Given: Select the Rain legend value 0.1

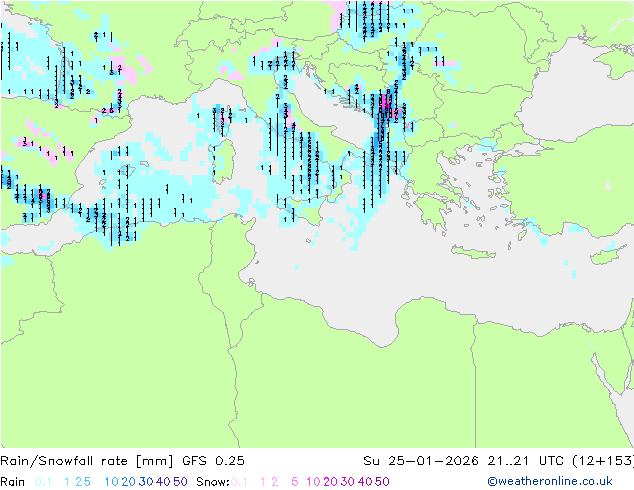Looking at the screenshot, I should [43, 482].
